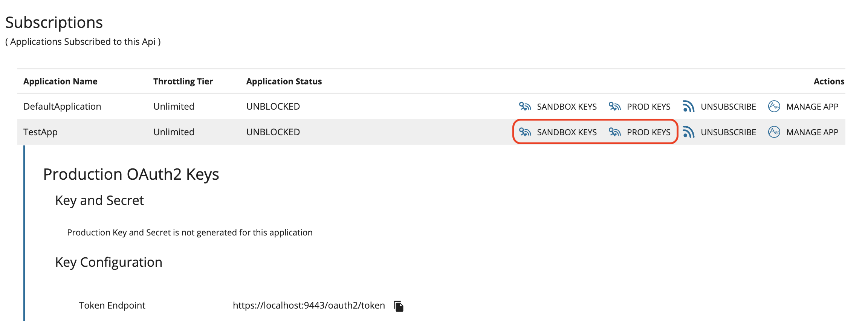Click the key icon beside TestApp's PROD KEYS
The image size is (868, 321).
point(614,132)
